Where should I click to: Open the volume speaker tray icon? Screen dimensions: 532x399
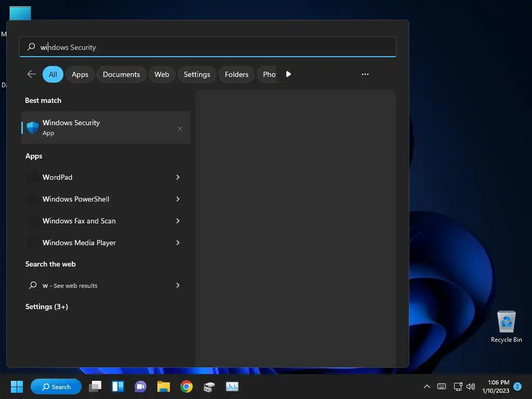coord(471,387)
